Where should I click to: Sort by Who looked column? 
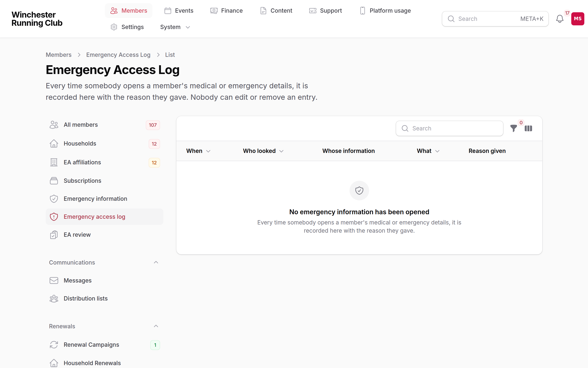pos(263,151)
